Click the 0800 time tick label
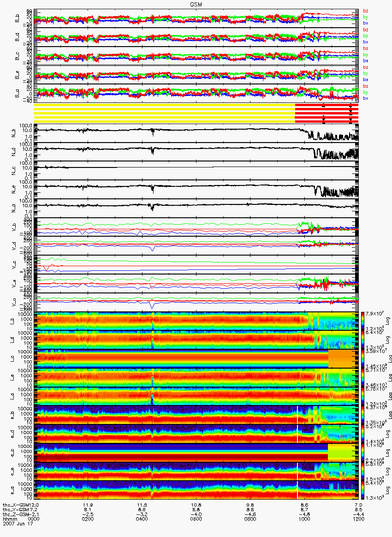Screen dimensions: 392x537 point(250,519)
